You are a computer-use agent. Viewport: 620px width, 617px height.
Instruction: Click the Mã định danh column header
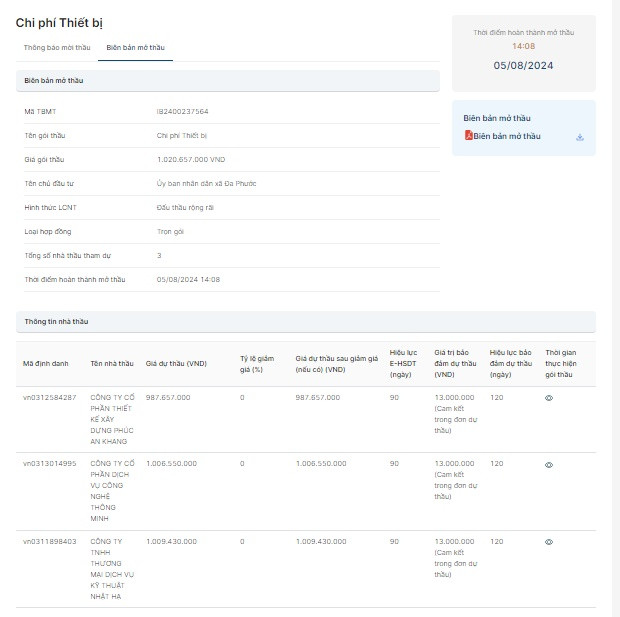46,364
